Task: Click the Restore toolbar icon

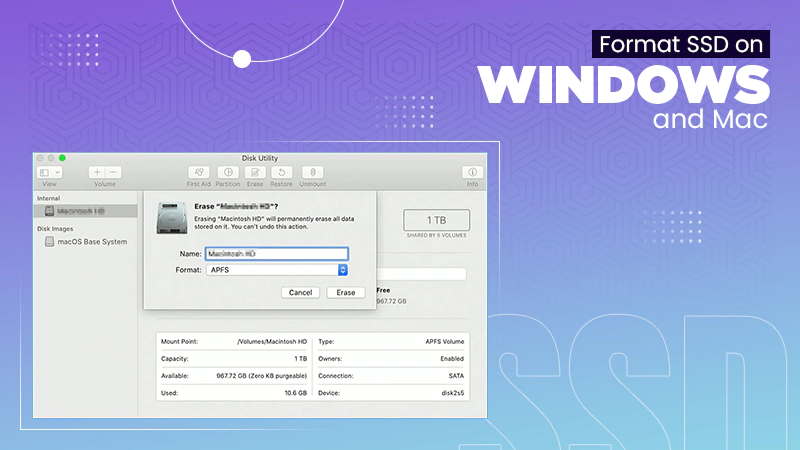Action: [282, 172]
